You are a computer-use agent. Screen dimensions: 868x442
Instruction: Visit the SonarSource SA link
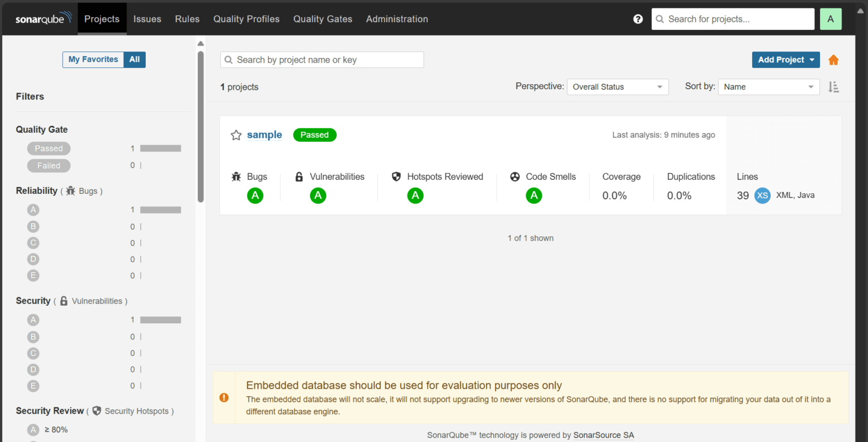click(x=604, y=435)
